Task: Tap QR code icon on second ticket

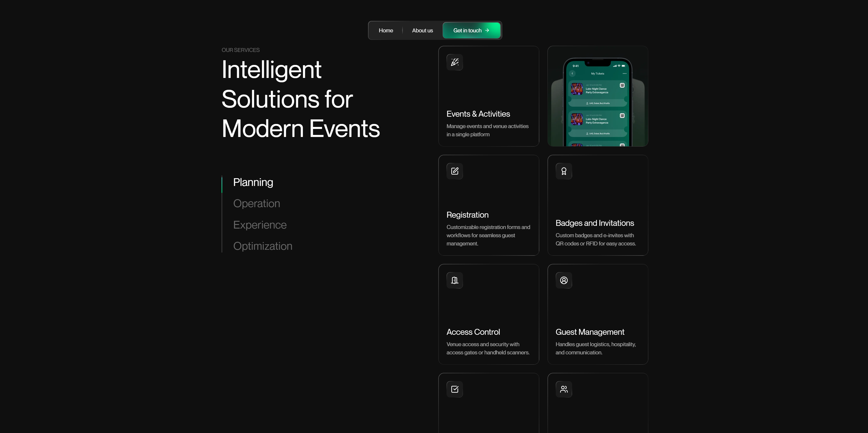Action: click(x=622, y=116)
